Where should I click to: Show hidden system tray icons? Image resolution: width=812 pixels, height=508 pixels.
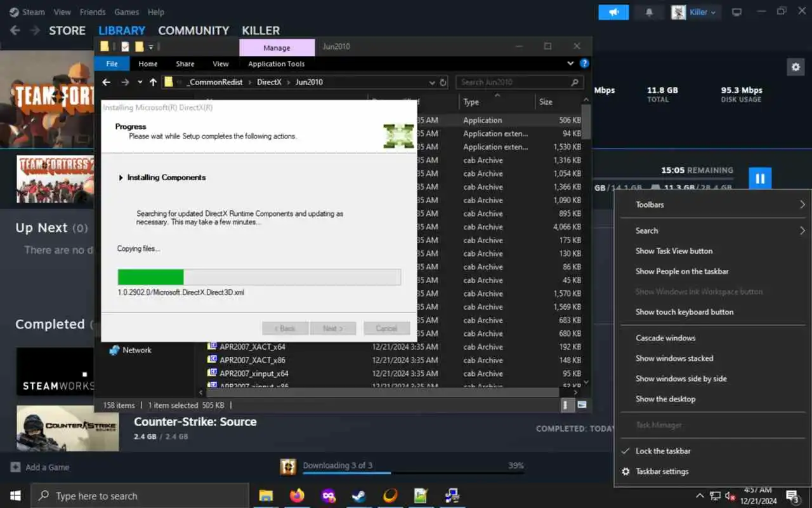click(x=700, y=496)
